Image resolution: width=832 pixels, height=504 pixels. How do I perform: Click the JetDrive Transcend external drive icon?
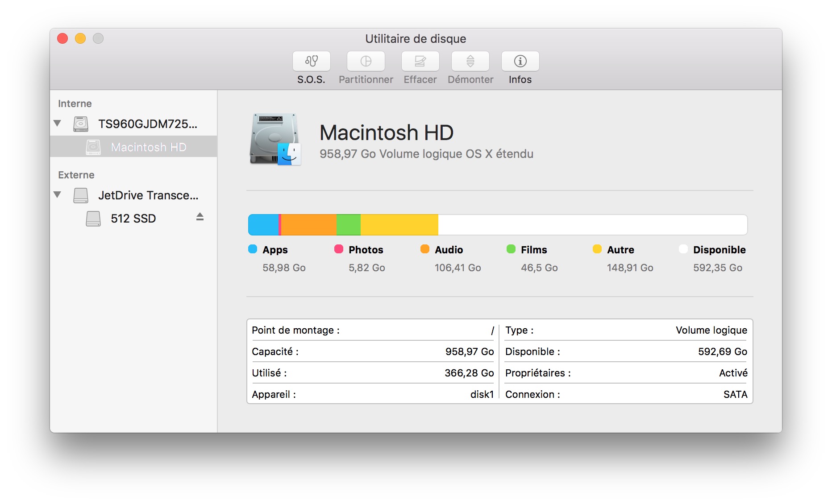(81, 195)
